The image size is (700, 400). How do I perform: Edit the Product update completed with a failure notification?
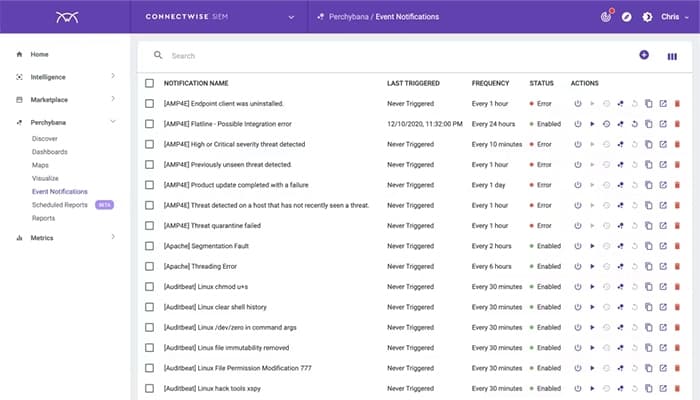point(663,185)
